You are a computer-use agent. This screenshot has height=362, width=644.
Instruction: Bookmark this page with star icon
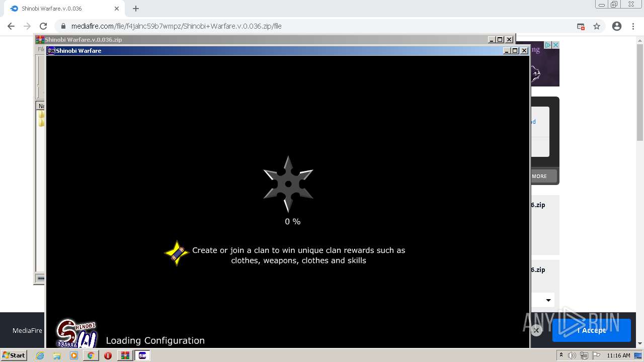597,26
